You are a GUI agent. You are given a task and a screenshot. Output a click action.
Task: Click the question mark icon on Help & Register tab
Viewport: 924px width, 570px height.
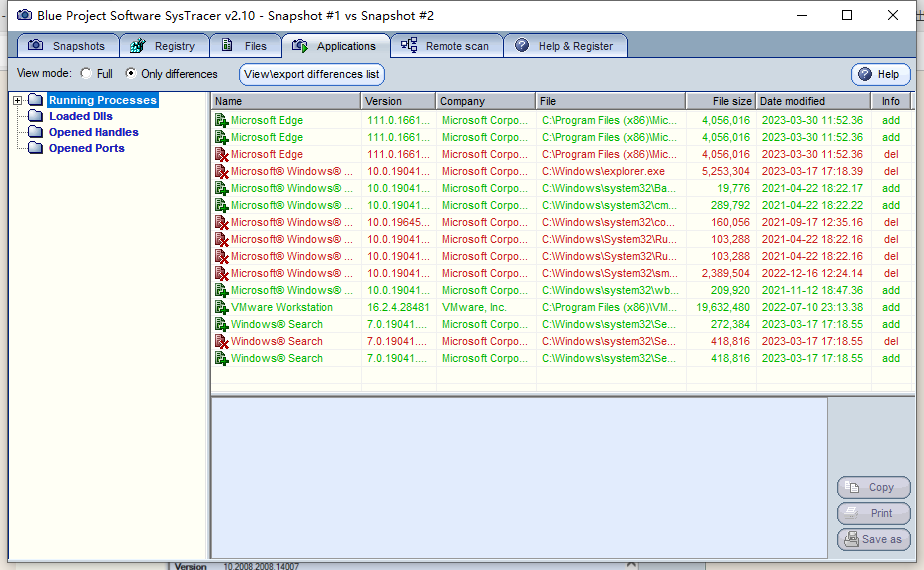coord(522,45)
